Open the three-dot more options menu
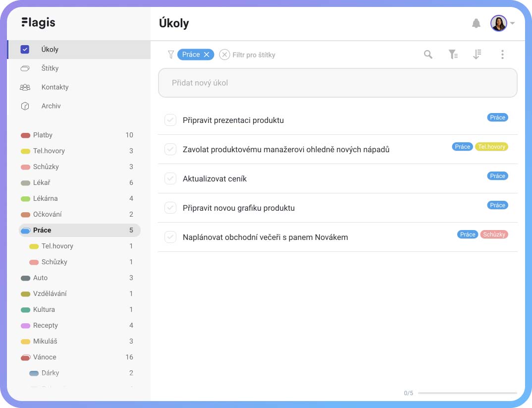This screenshot has width=532, height=408. [502, 55]
